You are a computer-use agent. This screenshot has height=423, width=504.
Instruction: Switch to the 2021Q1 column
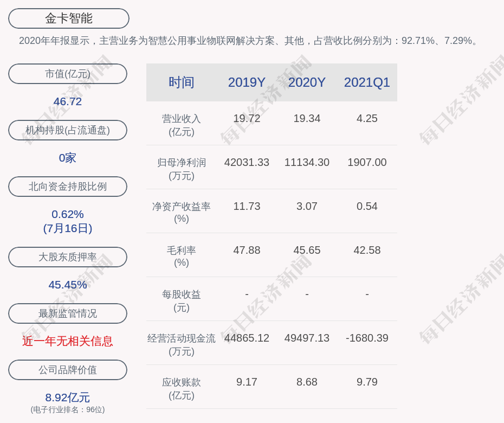click(x=367, y=82)
